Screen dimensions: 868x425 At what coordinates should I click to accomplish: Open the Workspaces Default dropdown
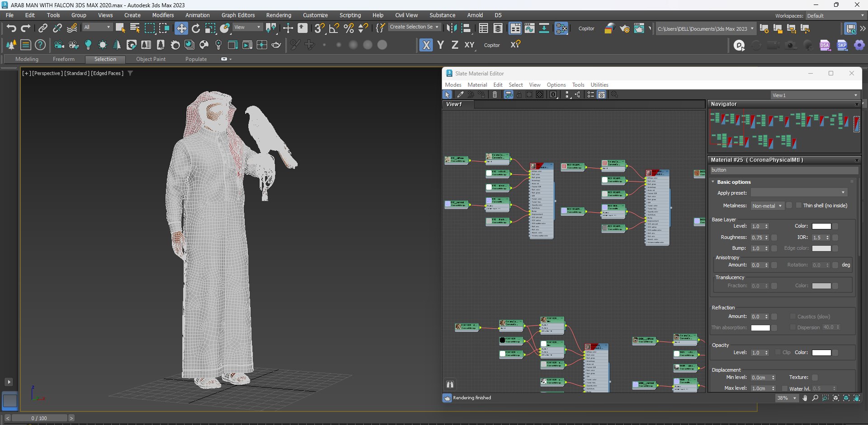point(835,15)
